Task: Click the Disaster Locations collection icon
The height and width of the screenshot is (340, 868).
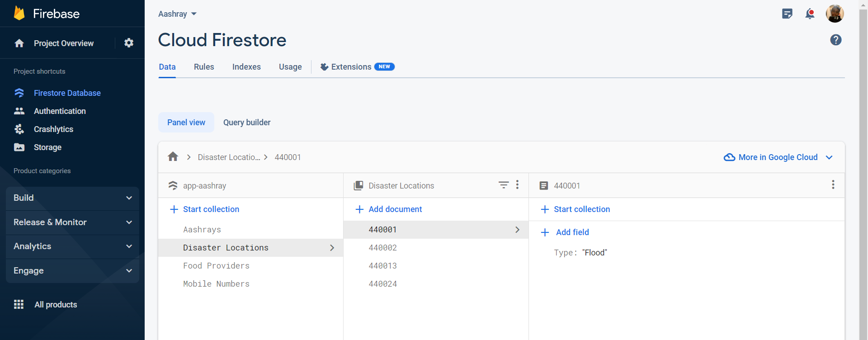Action: click(x=359, y=185)
